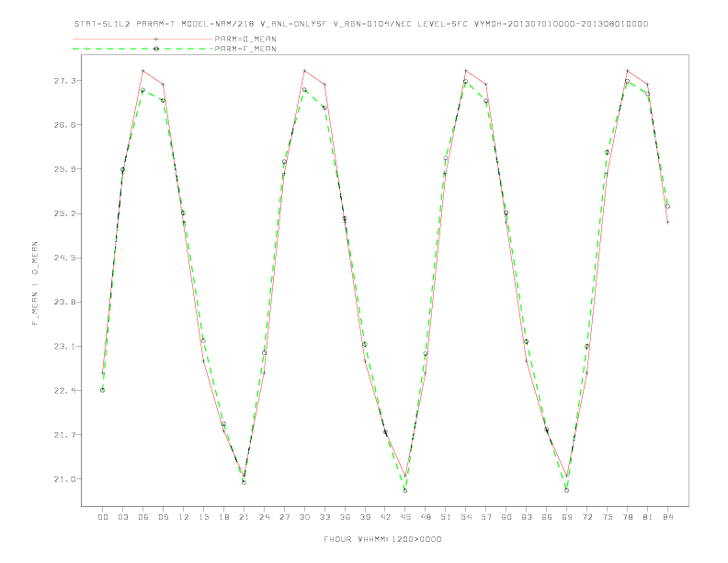The width and height of the screenshot is (728, 563).
Task: Click the 78 forecast hour tick label
Action: 627,517
